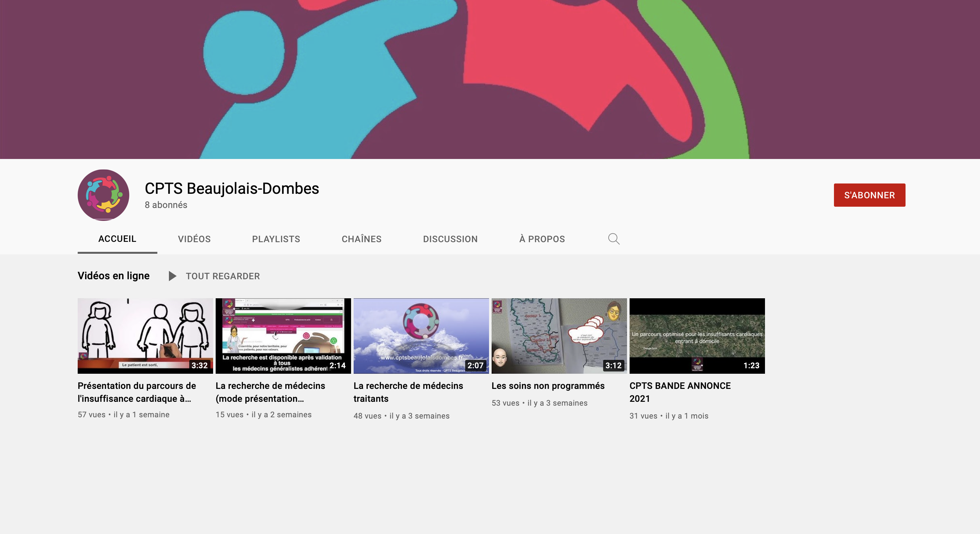Click the Tout regarder link
The height and width of the screenshot is (534, 980).
222,276
